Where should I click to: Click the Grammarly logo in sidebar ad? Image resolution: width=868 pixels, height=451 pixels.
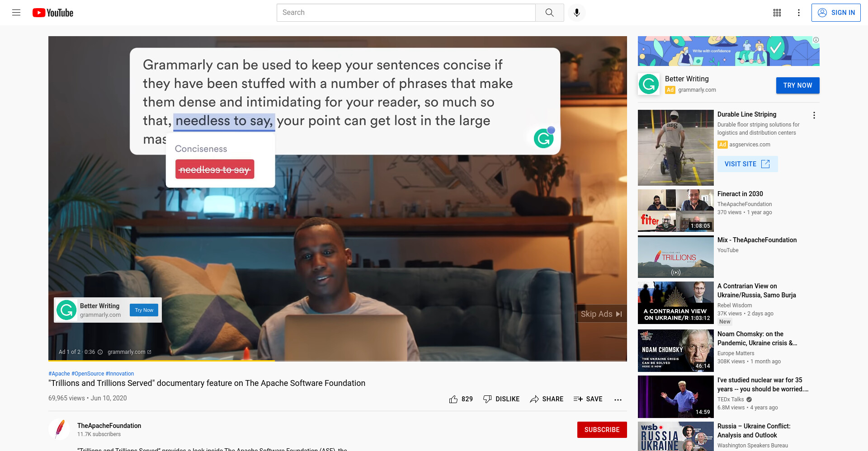649,84
